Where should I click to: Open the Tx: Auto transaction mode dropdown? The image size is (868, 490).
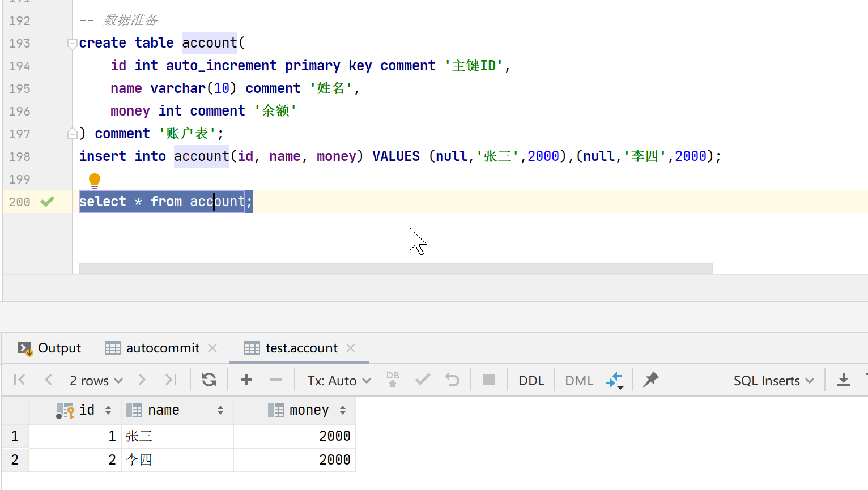coord(339,381)
